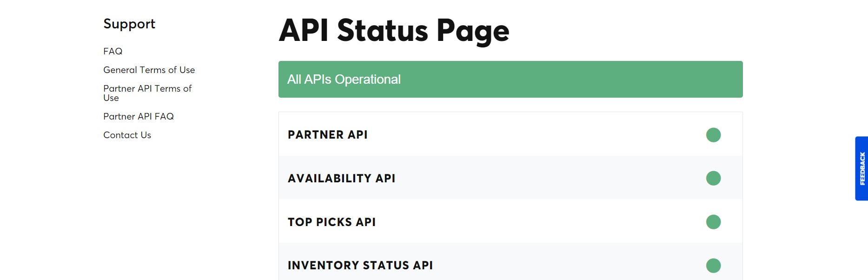Expand the INVENTORY STATUS API row label

tap(360, 266)
